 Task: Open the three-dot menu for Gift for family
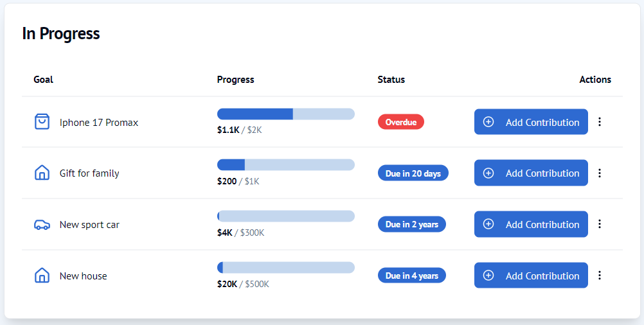[x=600, y=173]
